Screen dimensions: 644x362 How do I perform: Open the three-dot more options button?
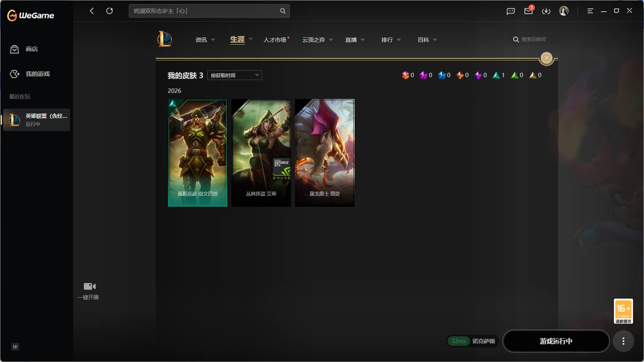623,341
